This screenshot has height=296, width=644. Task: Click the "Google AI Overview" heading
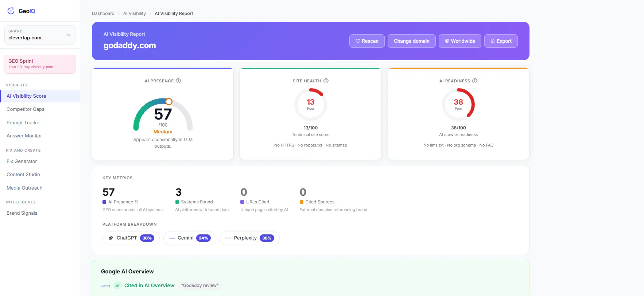coord(127,272)
